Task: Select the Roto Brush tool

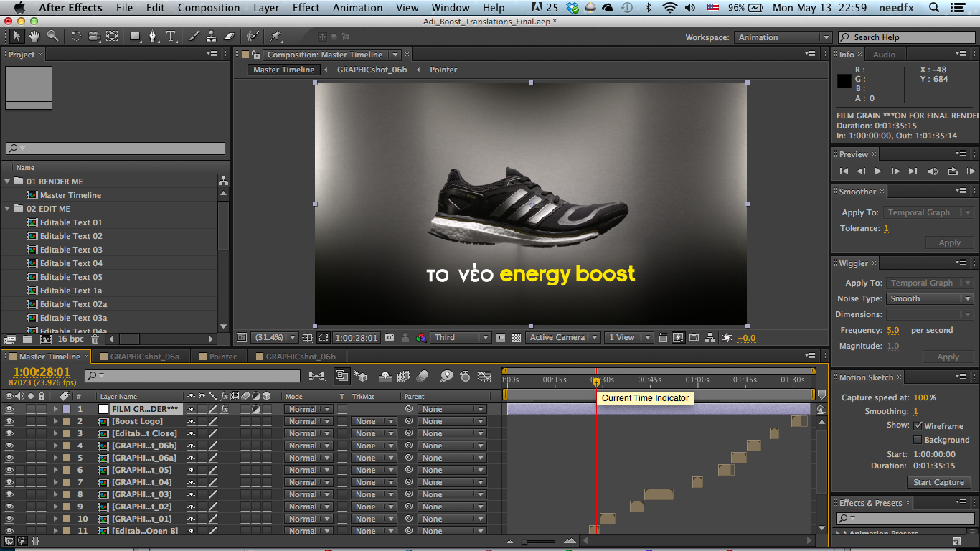Action: click(x=252, y=36)
